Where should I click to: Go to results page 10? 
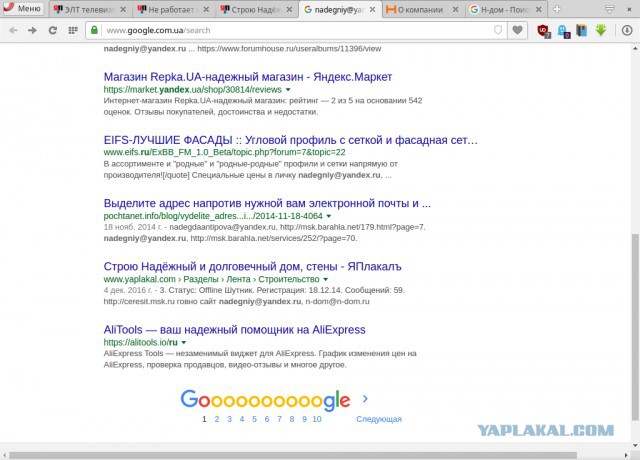(x=317, y=419)
